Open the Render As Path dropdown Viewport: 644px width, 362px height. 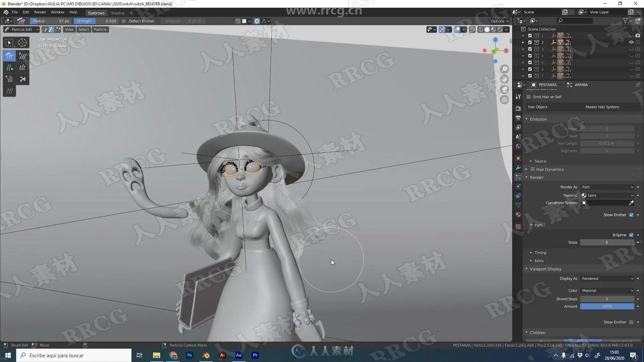[x=607, y=187]
